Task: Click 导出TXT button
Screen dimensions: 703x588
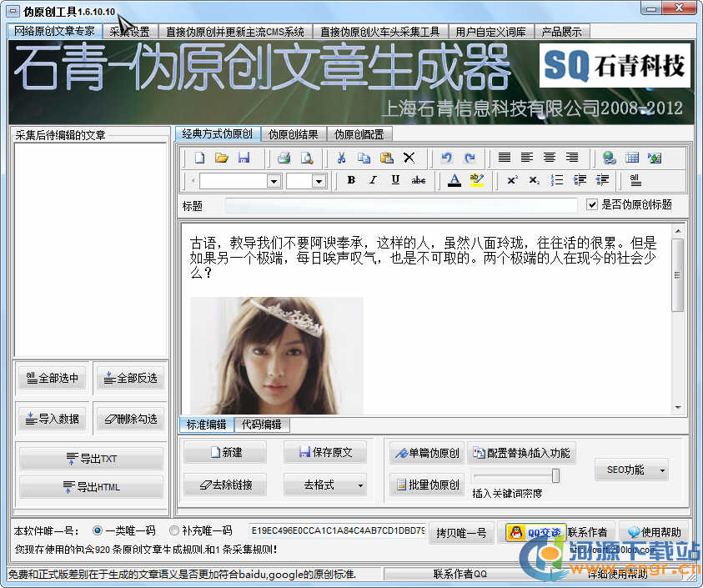Action: point(91,459)
